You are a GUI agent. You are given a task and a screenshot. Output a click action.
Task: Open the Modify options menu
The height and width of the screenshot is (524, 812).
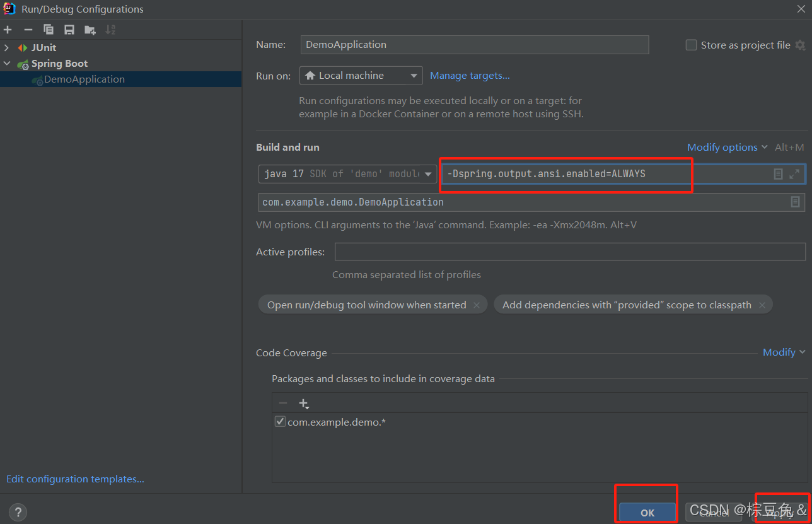pos(727,147)
